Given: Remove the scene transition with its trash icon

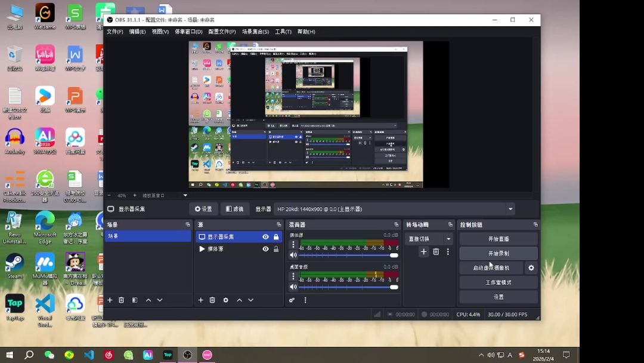Looking at the screenshot, I should [x=436, y=252].
